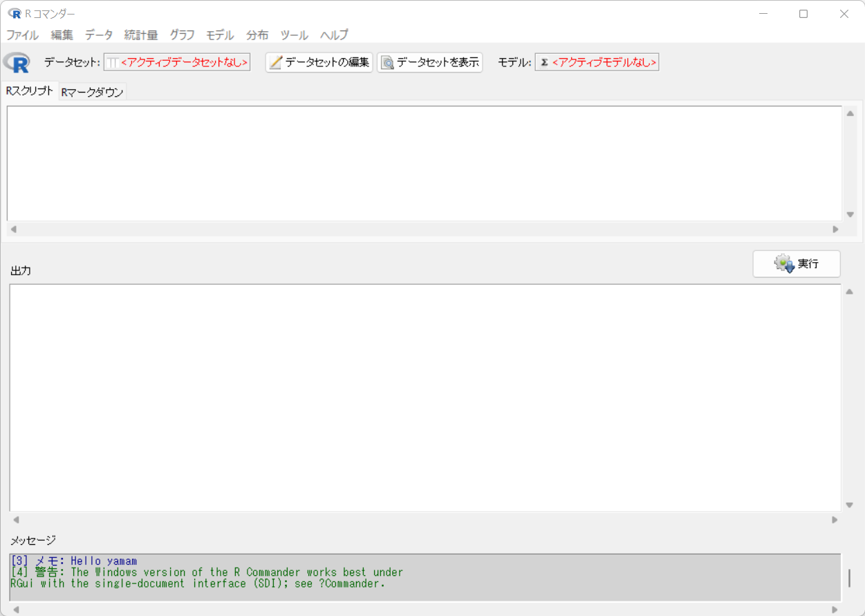865x616 pixels.
Task: Click the R logo icon in toolbar
Action: [x=17, y=63]
